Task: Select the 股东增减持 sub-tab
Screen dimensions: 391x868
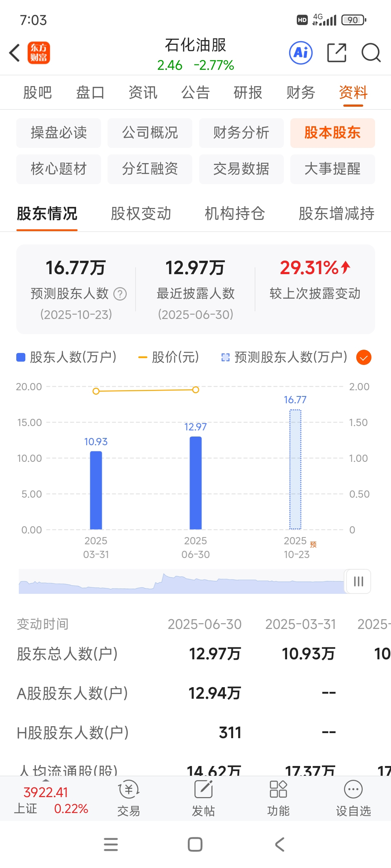Action: [336, 214]
